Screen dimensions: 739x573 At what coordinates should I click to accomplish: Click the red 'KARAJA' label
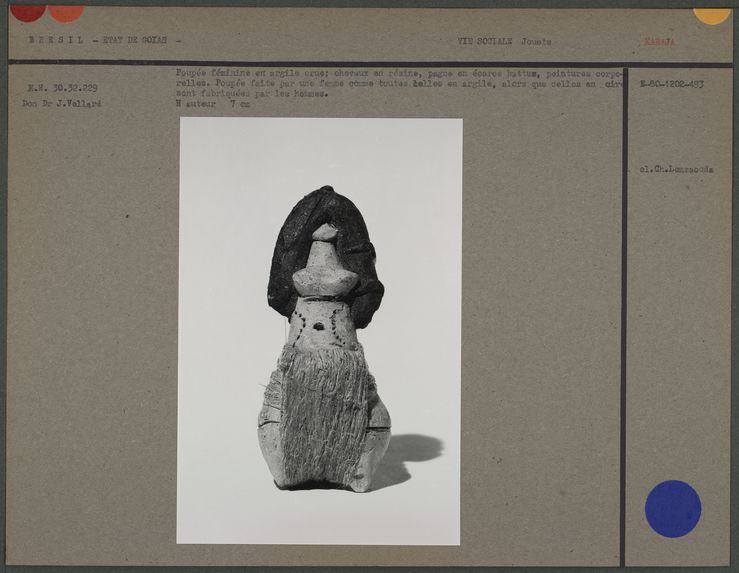pos(661,42)
